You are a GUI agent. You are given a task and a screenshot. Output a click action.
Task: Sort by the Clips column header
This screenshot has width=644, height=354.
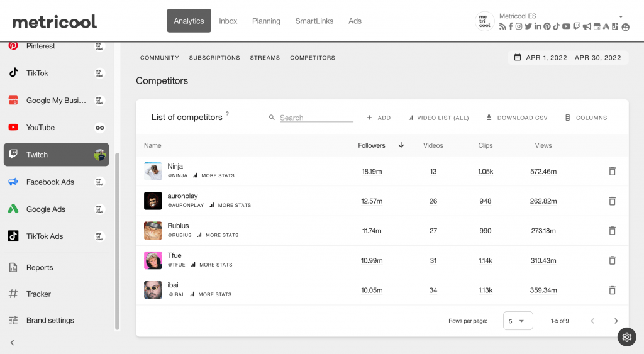click(x=485, y=145)
